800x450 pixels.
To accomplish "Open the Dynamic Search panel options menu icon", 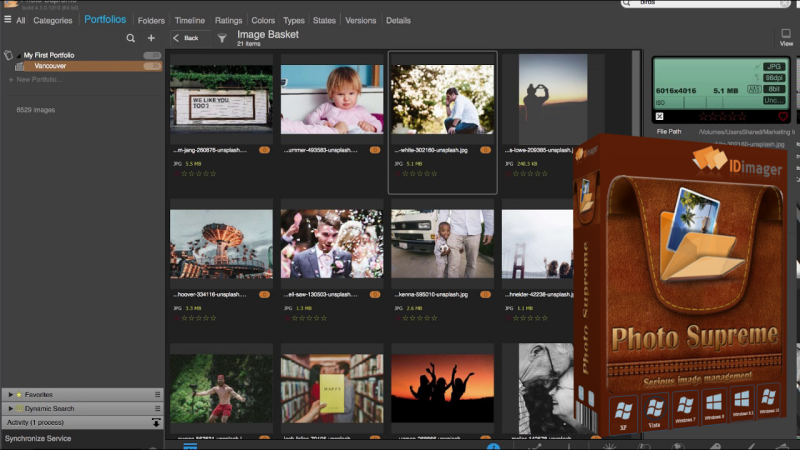I will point(157,408).
